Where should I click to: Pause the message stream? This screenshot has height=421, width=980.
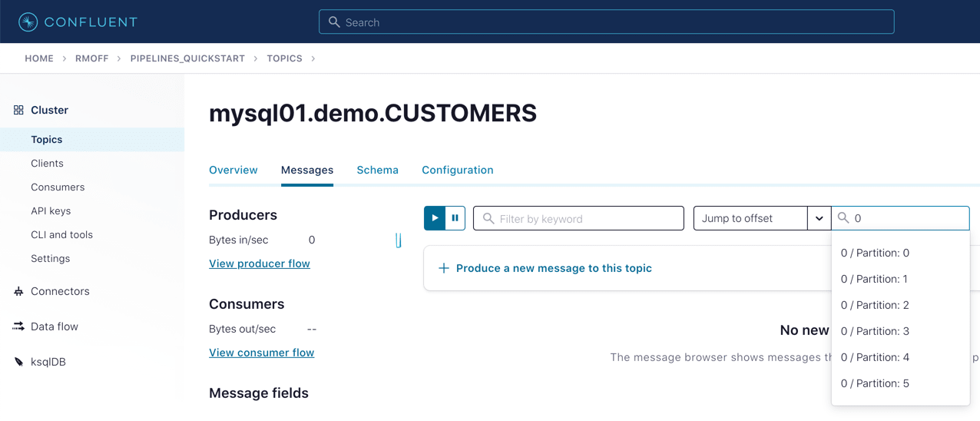click(x=455, y=218)
